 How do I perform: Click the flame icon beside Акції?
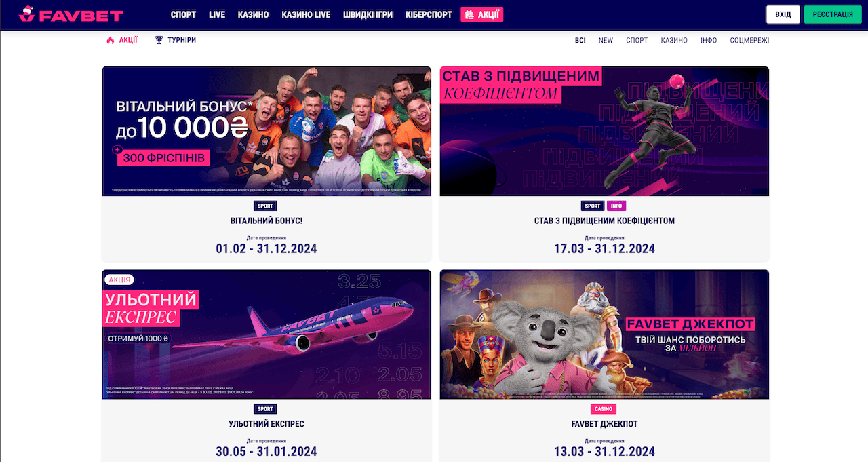point(111,40)
